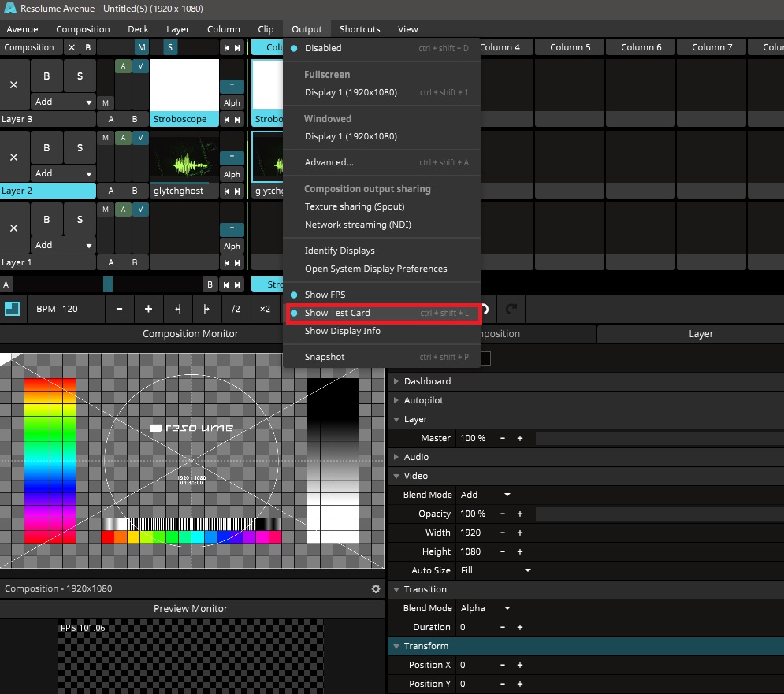Adjust the Master level slider bar

pos(660,439)
